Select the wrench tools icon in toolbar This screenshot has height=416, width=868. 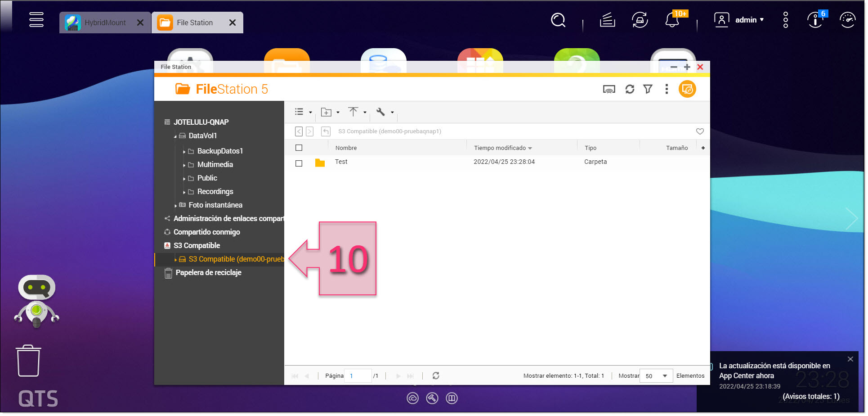[380, 112]
